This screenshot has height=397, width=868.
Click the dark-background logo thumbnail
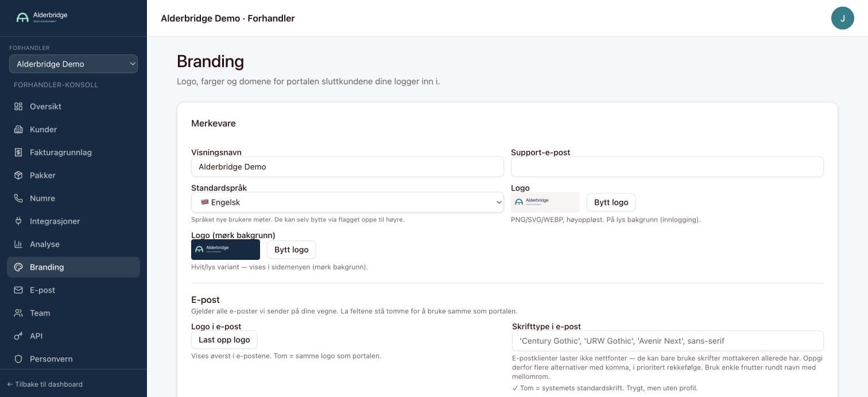pos(226,250)
